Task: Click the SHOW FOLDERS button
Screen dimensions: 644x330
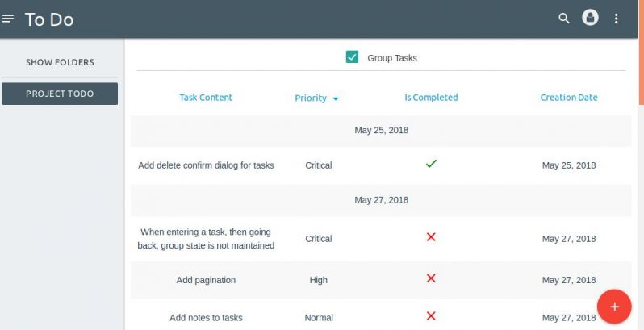Action: (x=60, y=62)
